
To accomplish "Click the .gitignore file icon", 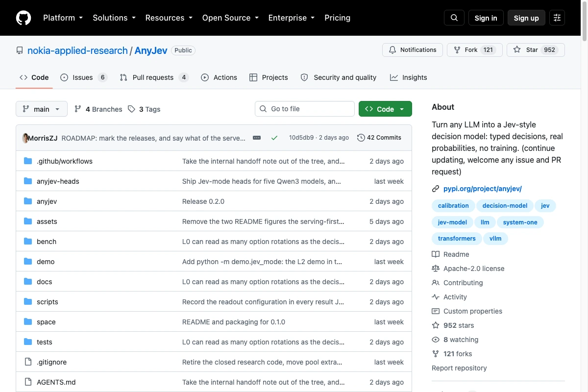I will click(x=28, y=362).
